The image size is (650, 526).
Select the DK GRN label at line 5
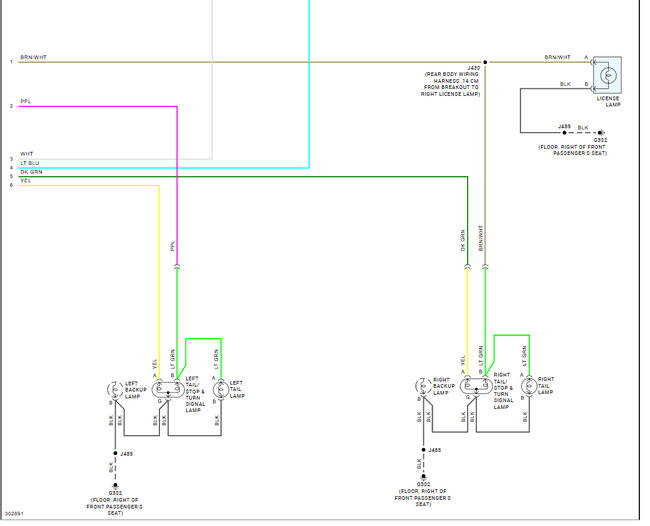click(32, 174)
